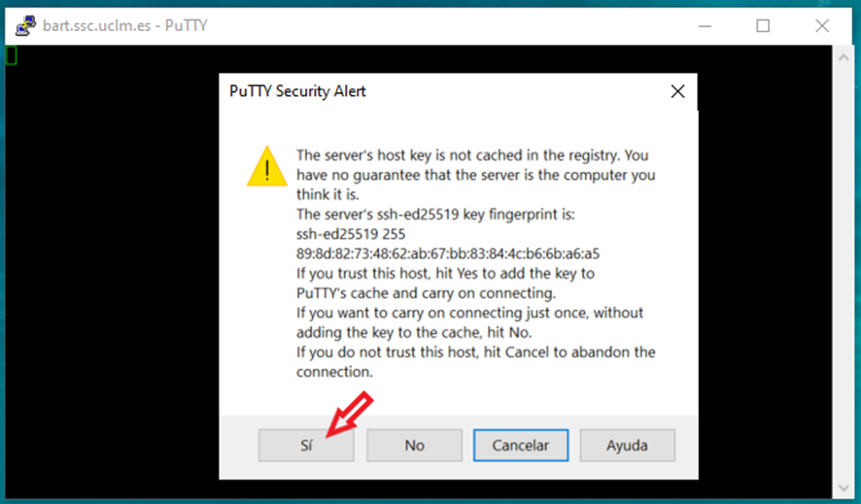The image size is (861, 504).
Task: Close the PuTTY Security Alert dialog
Action: [x=677, y=91]
